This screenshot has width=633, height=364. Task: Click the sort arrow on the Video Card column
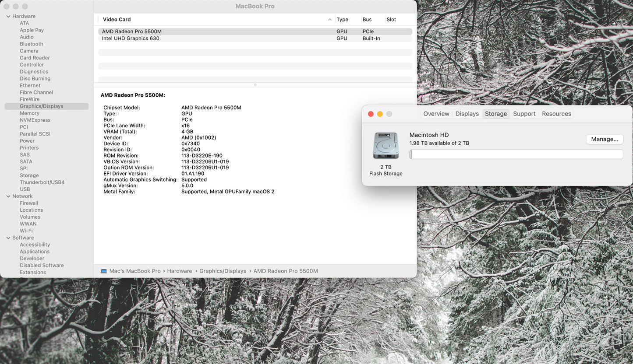click(330, 19)
